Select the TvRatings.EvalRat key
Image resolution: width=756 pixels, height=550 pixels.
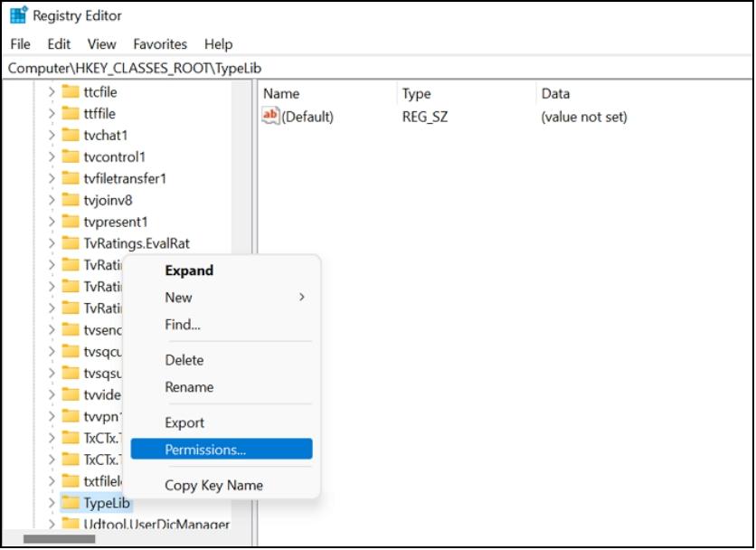(x=136, y=243)
